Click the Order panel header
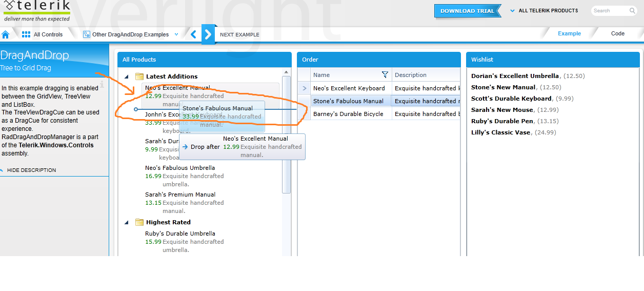The width and height of the screenshot is (644, 291). 379,60
